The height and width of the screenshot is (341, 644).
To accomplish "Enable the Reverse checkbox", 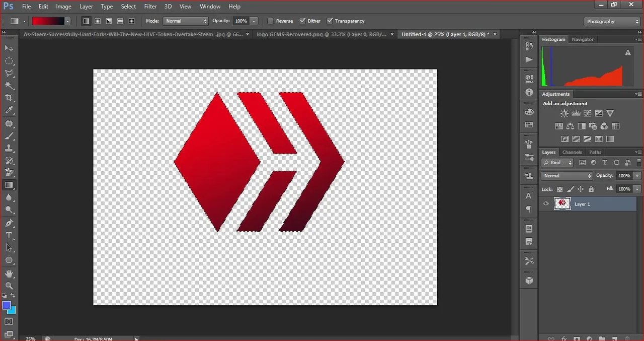I will [270, 21].
